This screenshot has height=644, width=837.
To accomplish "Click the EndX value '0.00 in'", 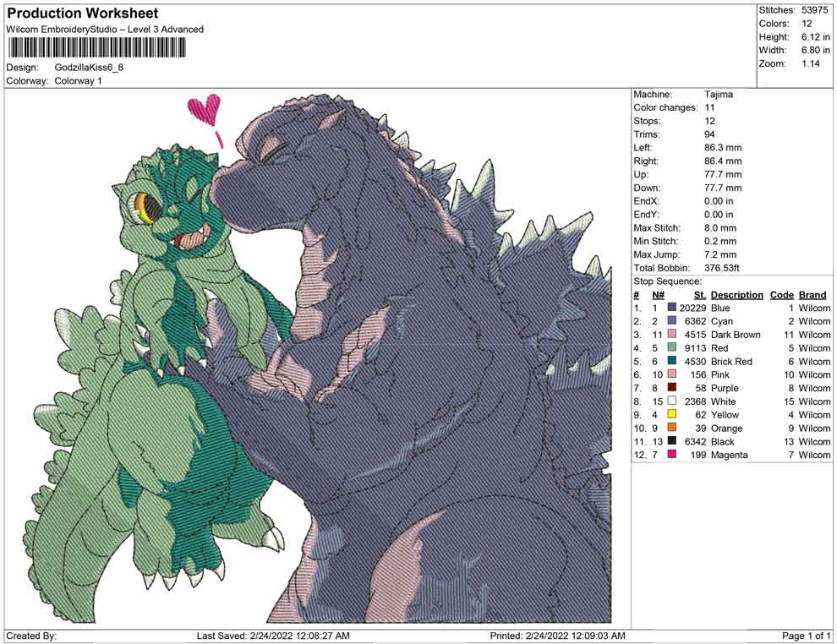I will click(x=719, y=201).
